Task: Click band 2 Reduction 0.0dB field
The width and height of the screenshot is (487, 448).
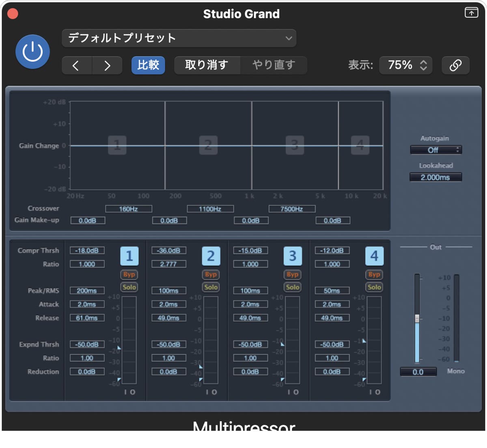Action: (x=169, y=372)
